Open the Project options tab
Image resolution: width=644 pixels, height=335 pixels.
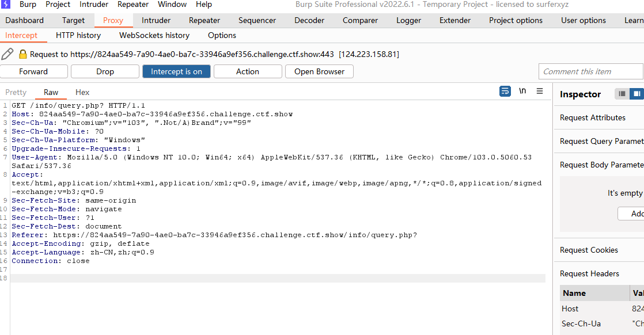516,21
